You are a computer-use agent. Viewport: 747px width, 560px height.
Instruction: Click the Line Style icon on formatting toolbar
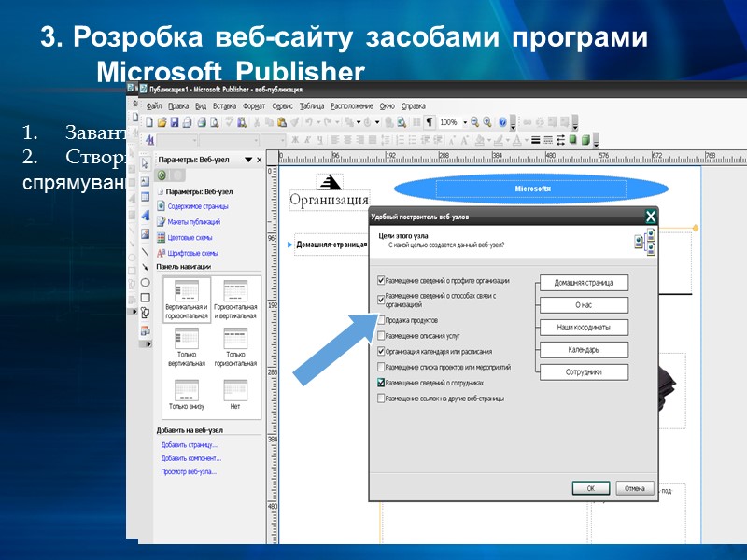click(535, 140)
